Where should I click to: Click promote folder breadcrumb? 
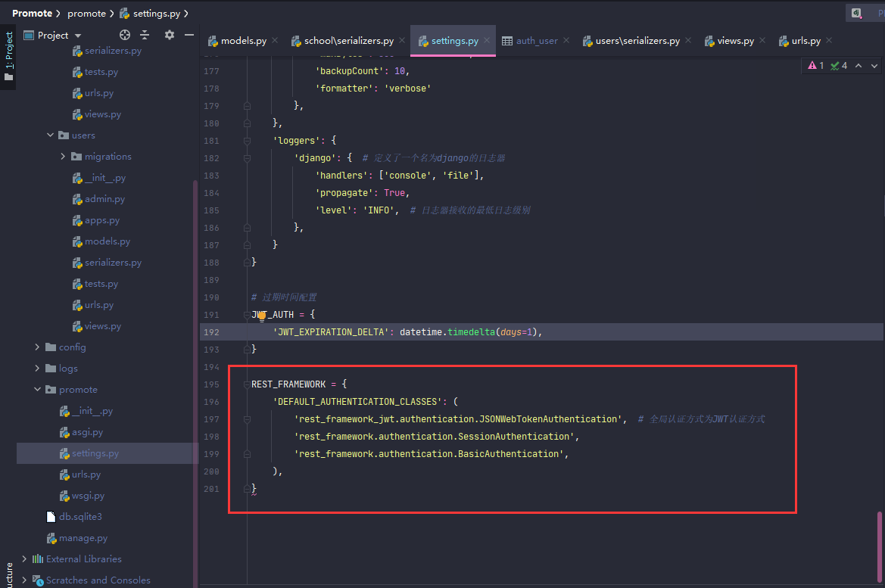86,13
